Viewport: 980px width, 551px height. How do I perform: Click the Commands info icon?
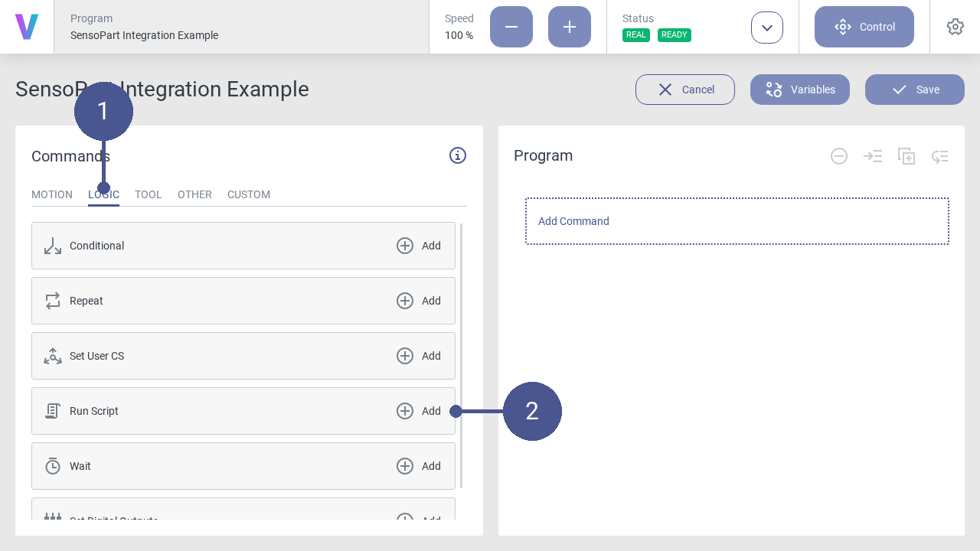point(458,155)
